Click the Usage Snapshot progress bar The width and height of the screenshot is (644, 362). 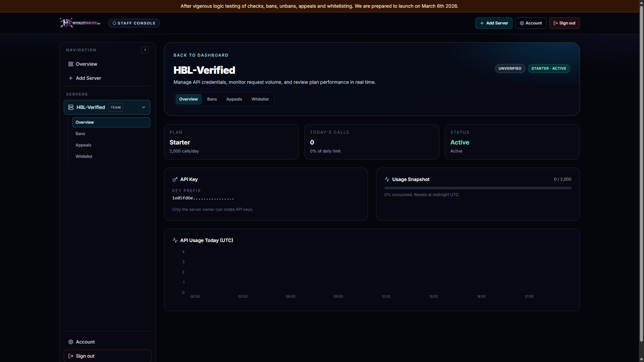click(x=478, y=188)
